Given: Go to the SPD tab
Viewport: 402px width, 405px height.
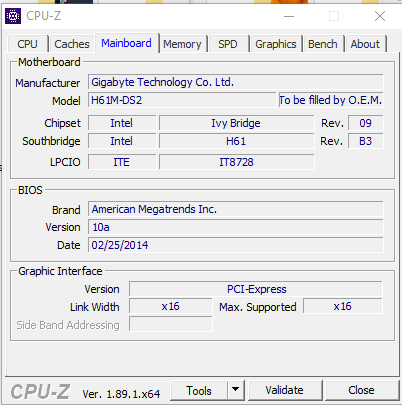Looking at the screenshot, I should 228,44.
